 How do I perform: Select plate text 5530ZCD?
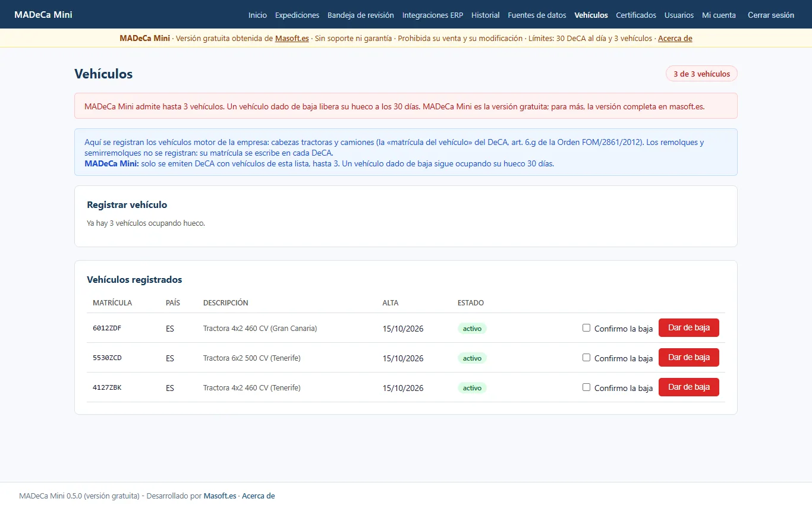point(107,358)
